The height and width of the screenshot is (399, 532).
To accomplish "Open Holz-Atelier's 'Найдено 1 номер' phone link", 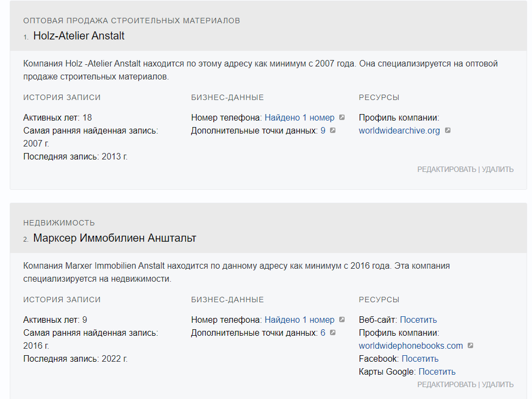I will (299, 117).
